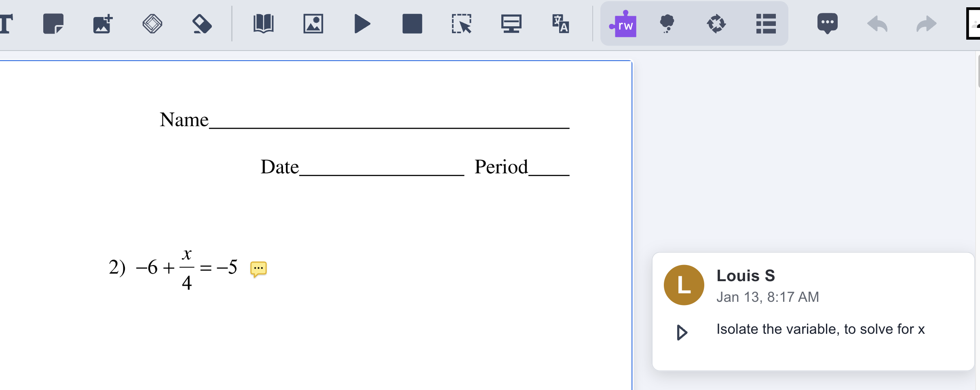Click the screen mask icon
The image size is (980, 390).
point(511,24)
